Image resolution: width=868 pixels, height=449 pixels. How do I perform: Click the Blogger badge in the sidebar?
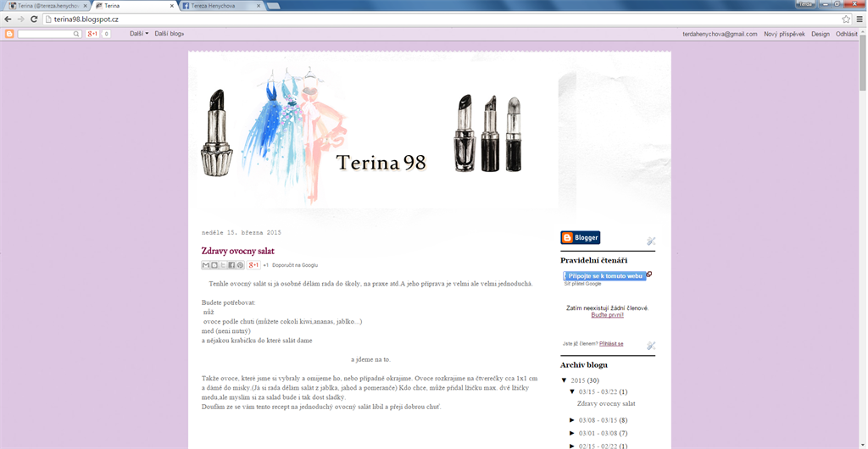[x=580, y=238]
